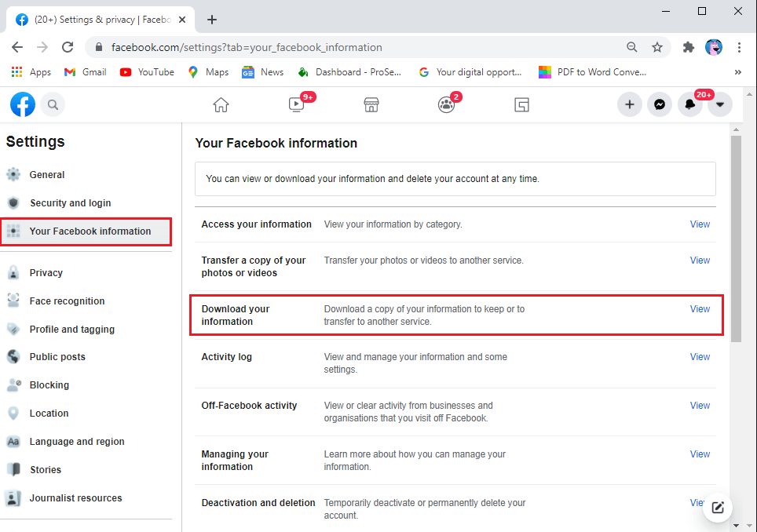Open PDF to Word Converter bookmark
The width and height of the screenshot is (757, 532).
pos(592,72)
